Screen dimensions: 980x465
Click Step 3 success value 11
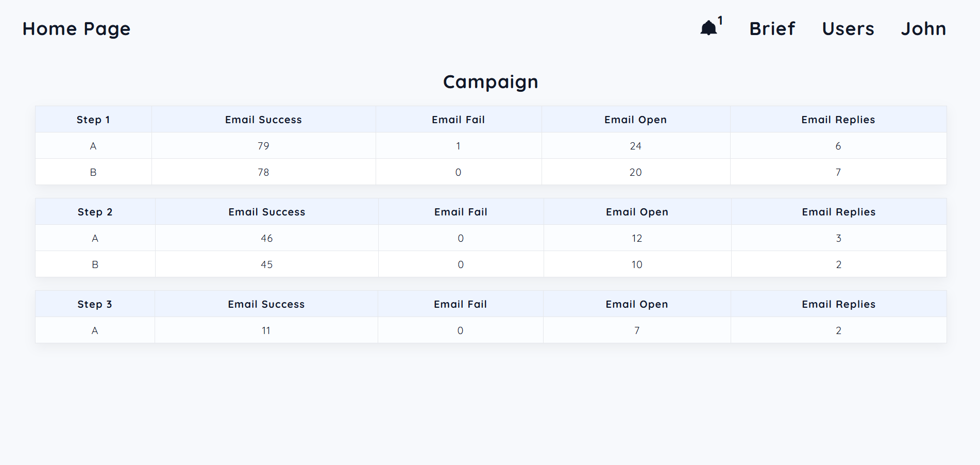point(266,330)
